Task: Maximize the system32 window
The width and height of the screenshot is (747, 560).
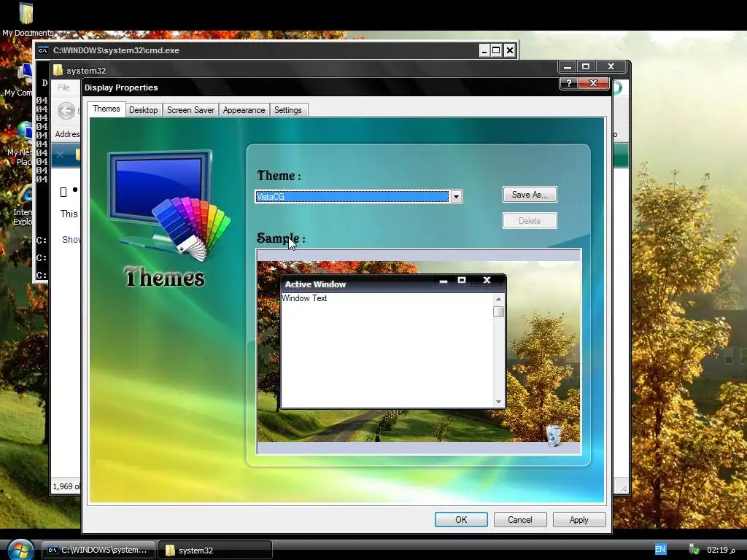Action: (x=586, y=66)
